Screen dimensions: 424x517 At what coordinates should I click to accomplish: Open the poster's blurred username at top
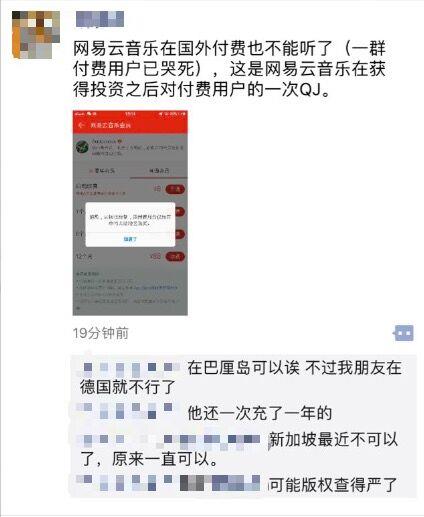click(100, 19)
